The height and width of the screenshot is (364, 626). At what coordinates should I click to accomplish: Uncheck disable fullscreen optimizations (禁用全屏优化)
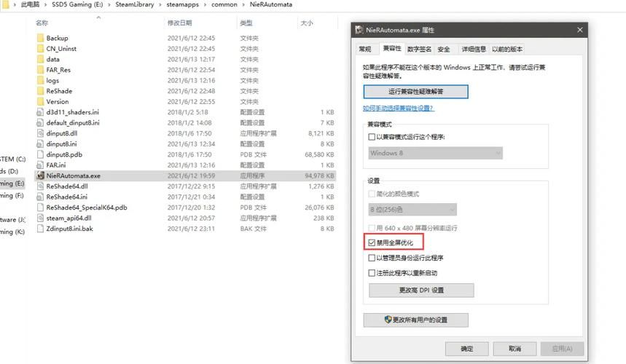click(x=372, y=242)
